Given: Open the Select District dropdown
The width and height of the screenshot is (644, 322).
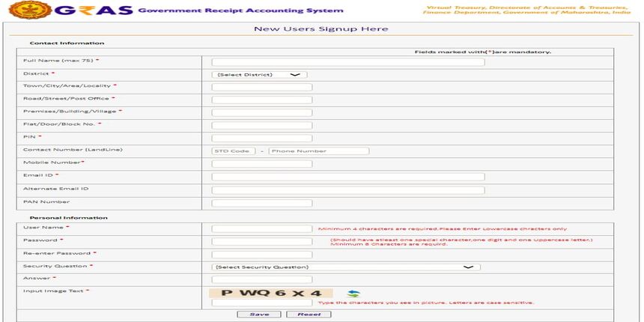Looking at the screenshot, I should click(259, 75).
